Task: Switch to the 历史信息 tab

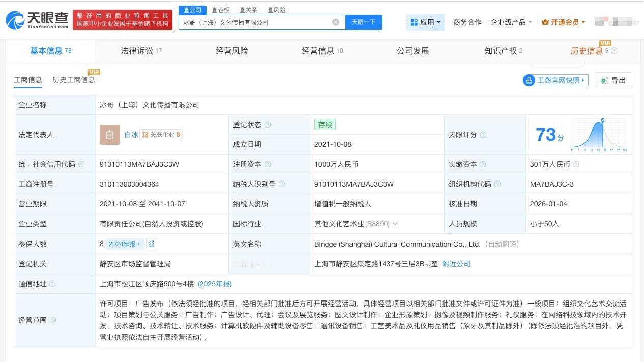Action: 587,51
